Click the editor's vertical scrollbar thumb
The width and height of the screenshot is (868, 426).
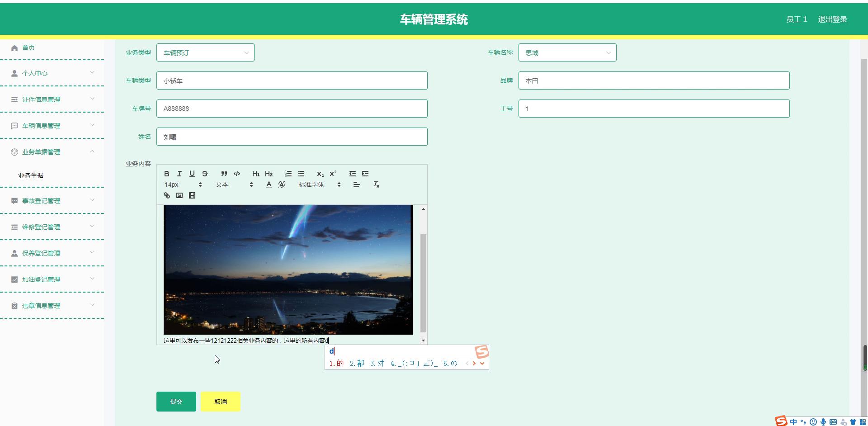coord(423,283)
